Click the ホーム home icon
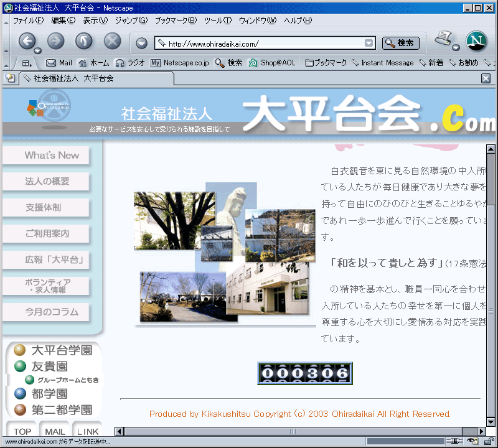 tap(94, 63)
